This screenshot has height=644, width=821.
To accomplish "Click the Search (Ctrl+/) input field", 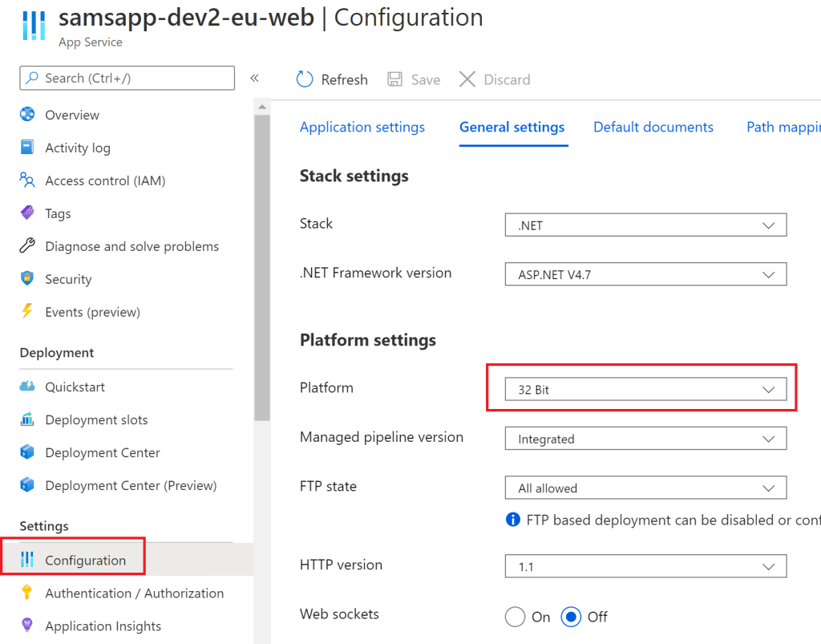I will pos(128,78).
